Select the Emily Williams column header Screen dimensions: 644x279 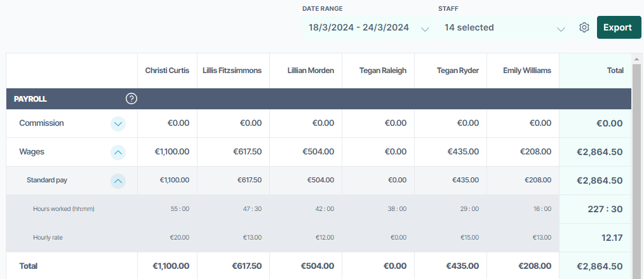coord(527,71)
